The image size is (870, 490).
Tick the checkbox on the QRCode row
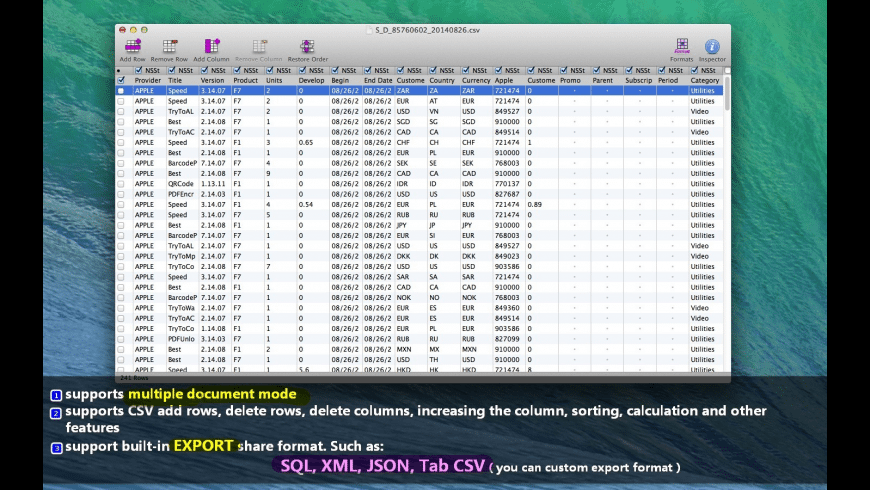coord(121,184)
